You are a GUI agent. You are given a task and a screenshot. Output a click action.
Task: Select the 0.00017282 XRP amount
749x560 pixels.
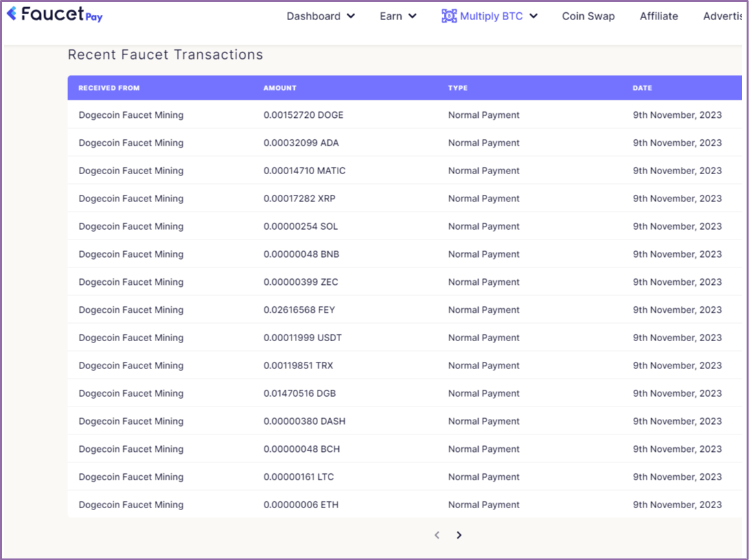pyautogui.click(x=299, y=199)
